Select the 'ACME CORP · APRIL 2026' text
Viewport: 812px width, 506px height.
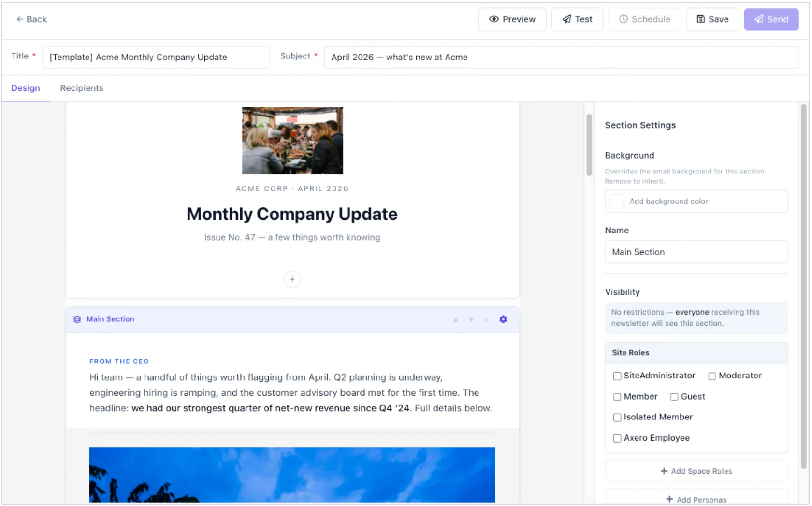tap(292, 188)
